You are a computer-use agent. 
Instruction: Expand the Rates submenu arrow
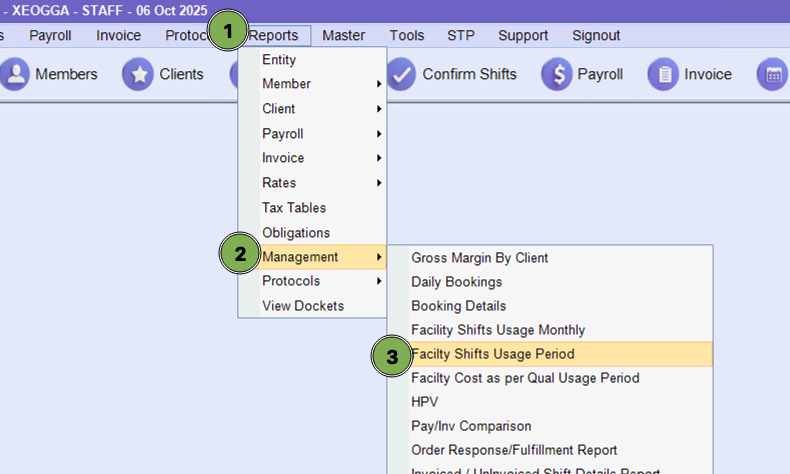[x=379, y=183]
